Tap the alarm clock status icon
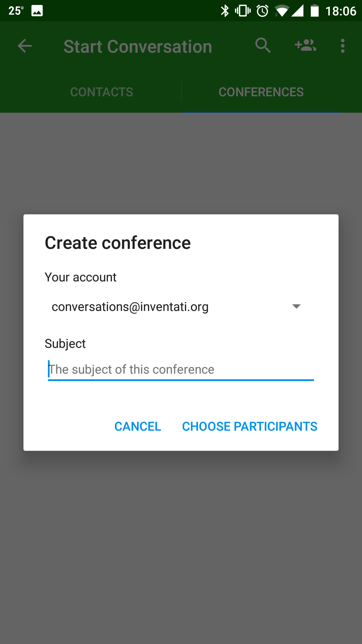 click(262, 11)
